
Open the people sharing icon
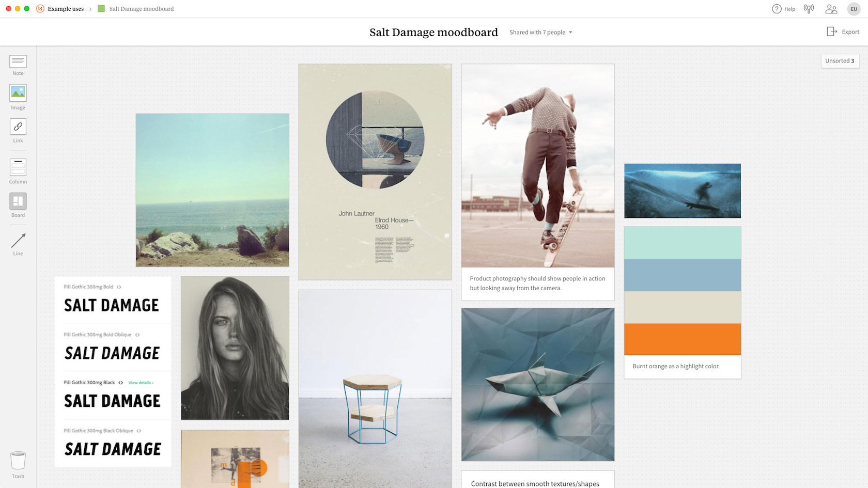(x=831, y=9)
